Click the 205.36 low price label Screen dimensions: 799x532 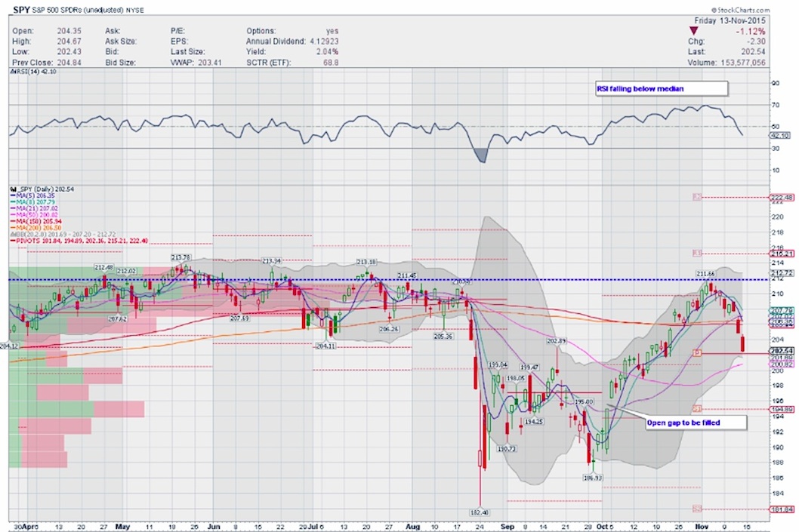point(443,336)
